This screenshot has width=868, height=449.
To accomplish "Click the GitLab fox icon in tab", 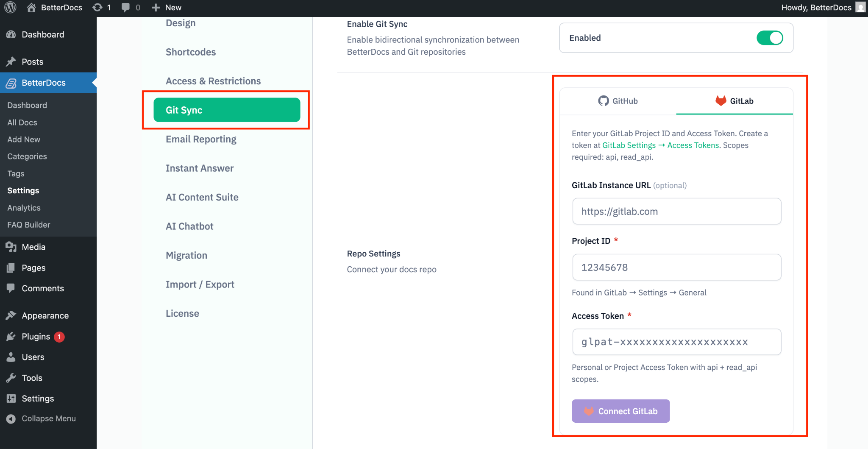I will [x=721, y=100].
